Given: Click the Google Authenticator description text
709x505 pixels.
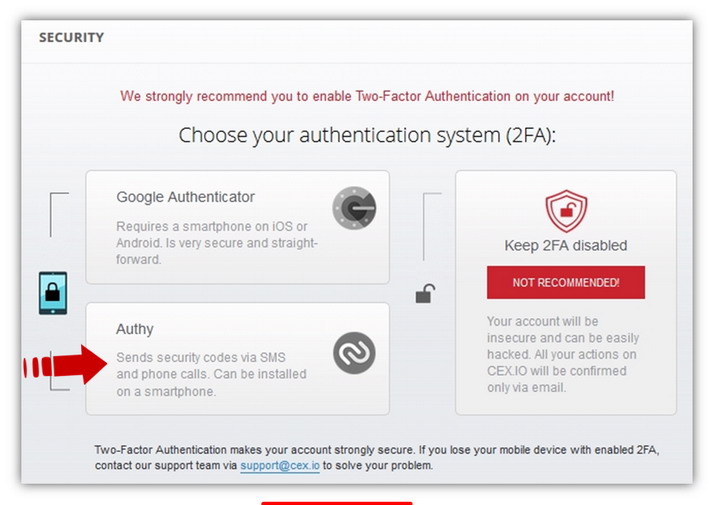Looking at the screenshot, I should [x=217, y=242].
